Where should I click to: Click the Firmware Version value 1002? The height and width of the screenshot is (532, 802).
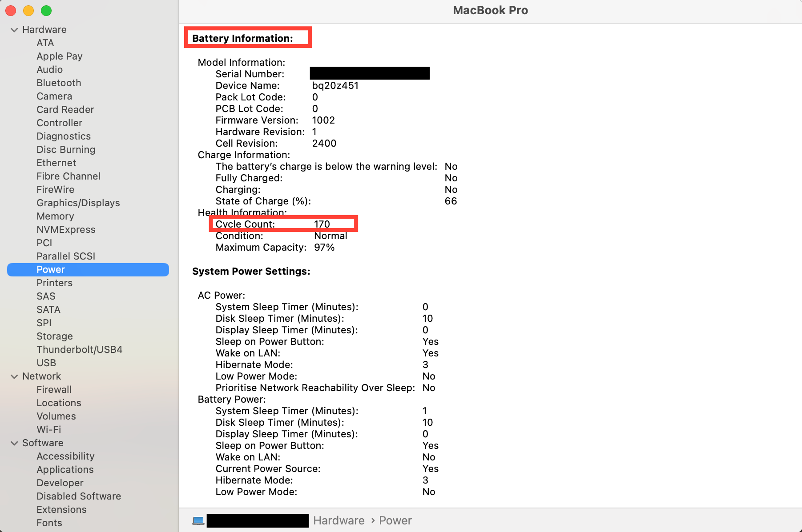click(323, 120)
